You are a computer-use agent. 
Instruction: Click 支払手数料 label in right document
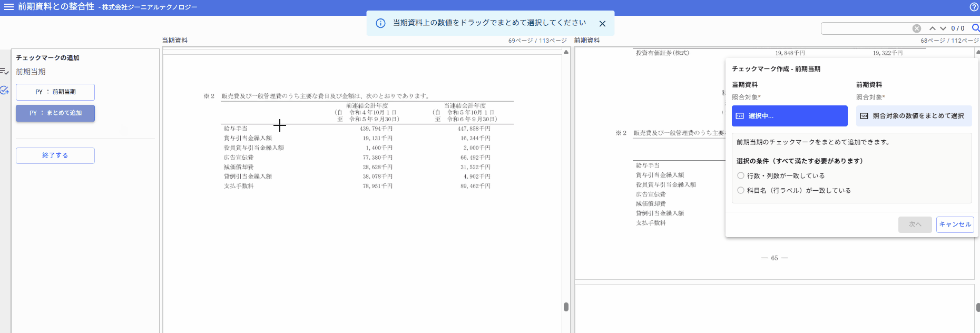[x=651, y=222]
